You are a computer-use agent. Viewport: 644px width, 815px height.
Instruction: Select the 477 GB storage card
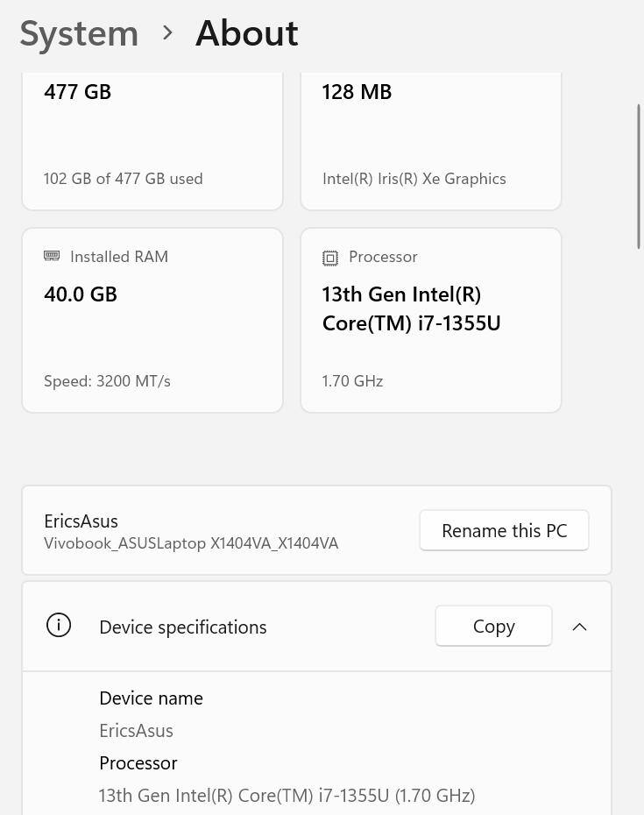[x=152, y=140]
